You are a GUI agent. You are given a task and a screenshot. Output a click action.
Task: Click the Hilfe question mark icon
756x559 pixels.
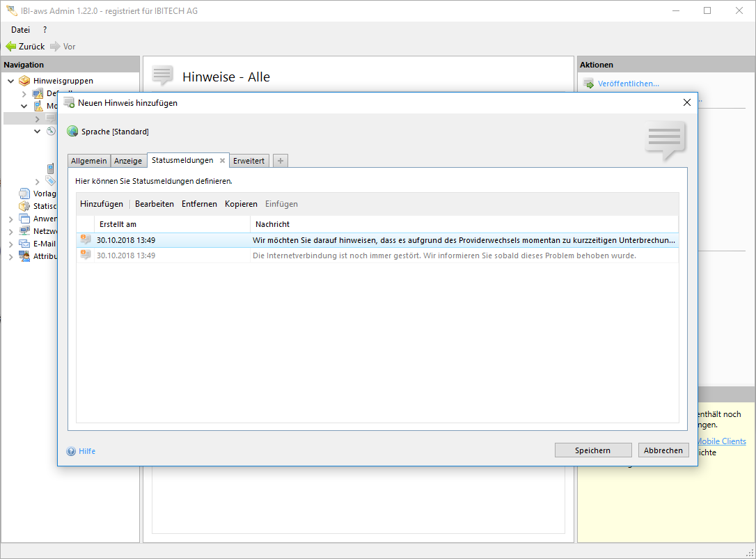click(71, 451)
